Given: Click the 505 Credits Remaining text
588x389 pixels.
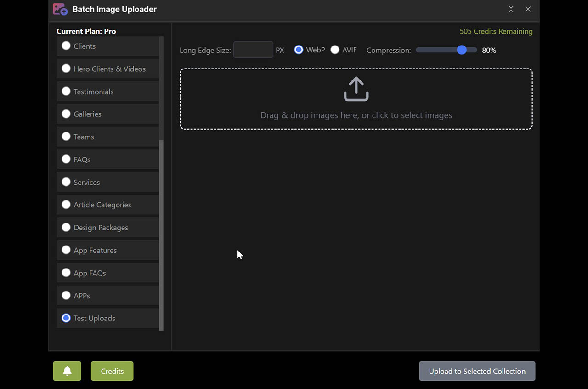Looking at the screenshot, I should tap(496, 31).
